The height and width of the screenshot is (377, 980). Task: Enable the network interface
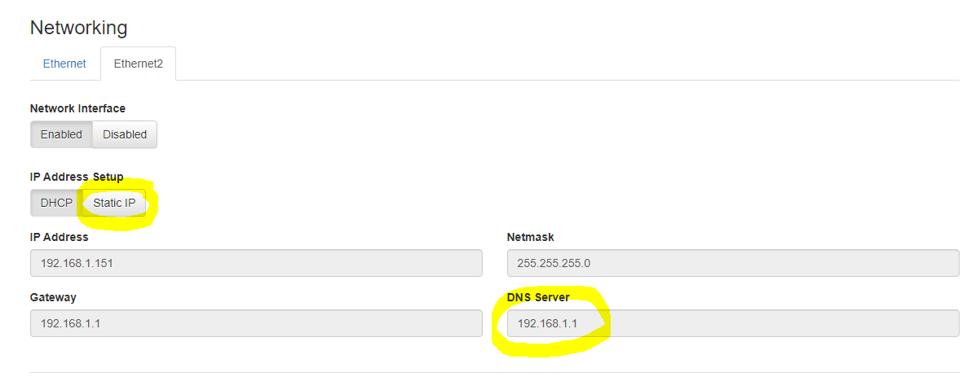61,134
